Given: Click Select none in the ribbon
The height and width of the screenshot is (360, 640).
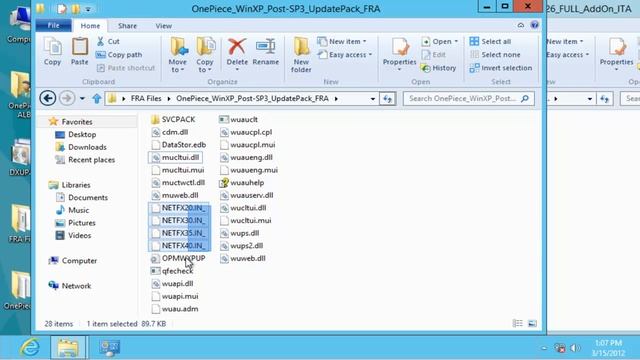Looking at the screenshot, I should coord(495,55).
